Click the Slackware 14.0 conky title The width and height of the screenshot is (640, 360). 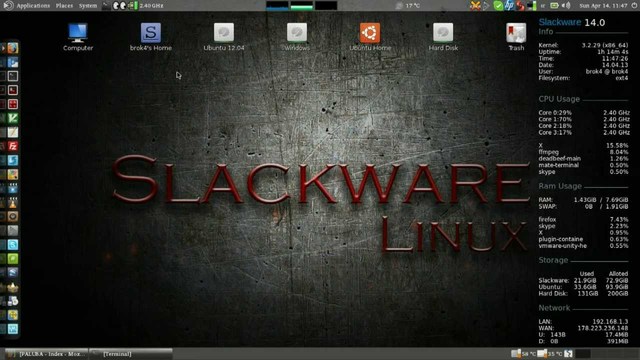click(571, 22)
